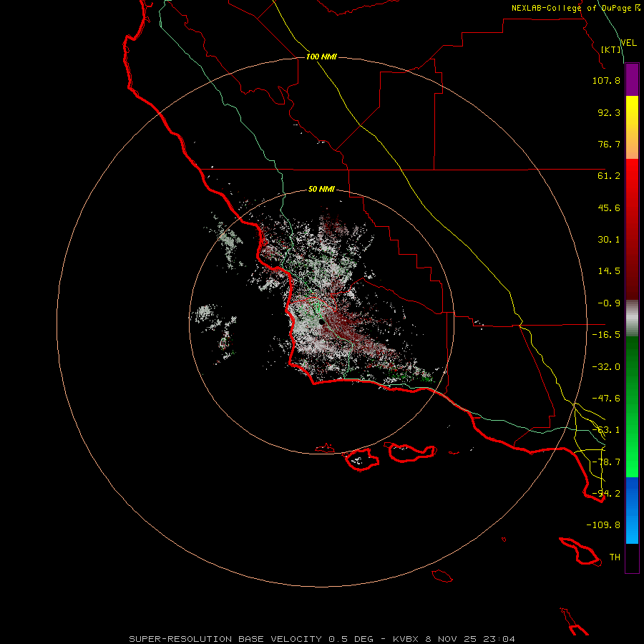Image resolution: width=644 pixels, height=644 pixels.
Task: Select the -78.7 legend value
Action: coord(606,462)
